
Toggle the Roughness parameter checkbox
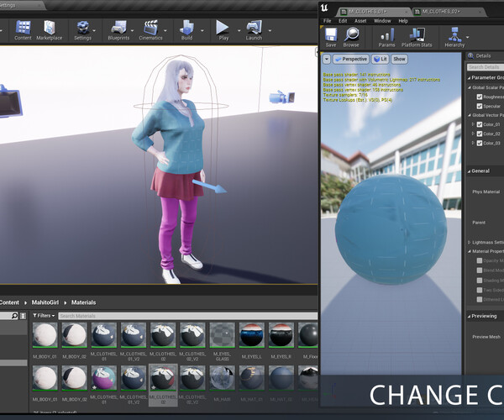coord(480,97)
